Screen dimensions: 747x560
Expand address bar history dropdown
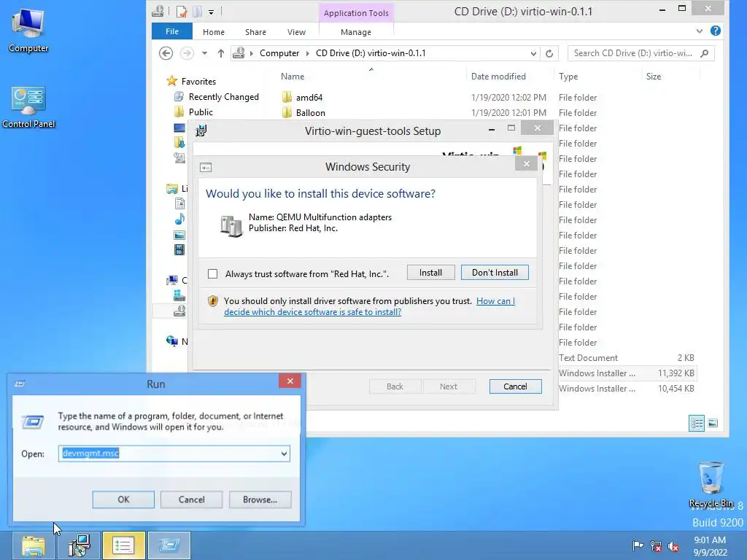(533, 53)
